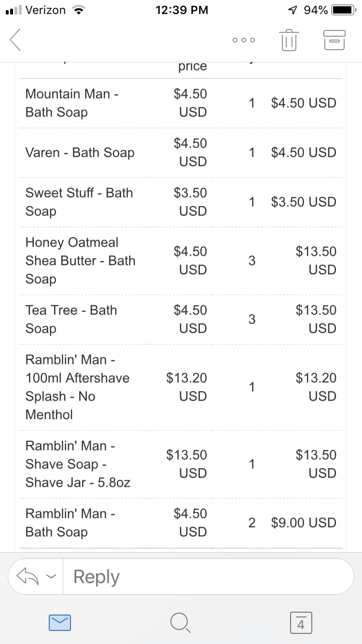This screenshot has height=644, width=362.
Task: Tap the reply arrow icon
Action: (28, 576)
